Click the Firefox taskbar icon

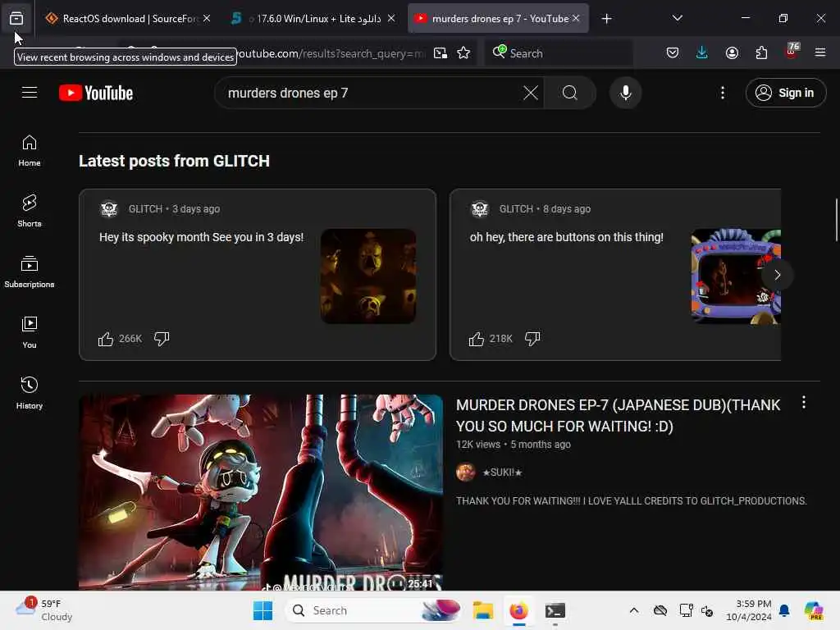click(x=518, y=610)
